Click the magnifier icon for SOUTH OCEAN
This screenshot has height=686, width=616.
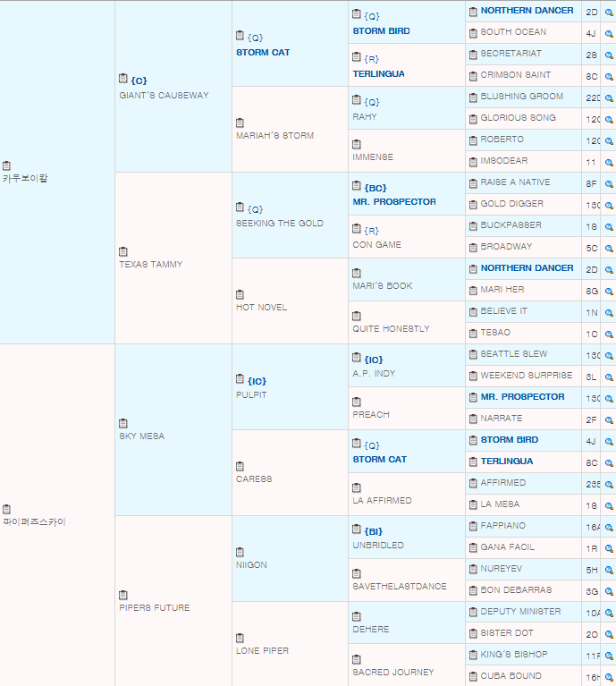click(609, 34)
